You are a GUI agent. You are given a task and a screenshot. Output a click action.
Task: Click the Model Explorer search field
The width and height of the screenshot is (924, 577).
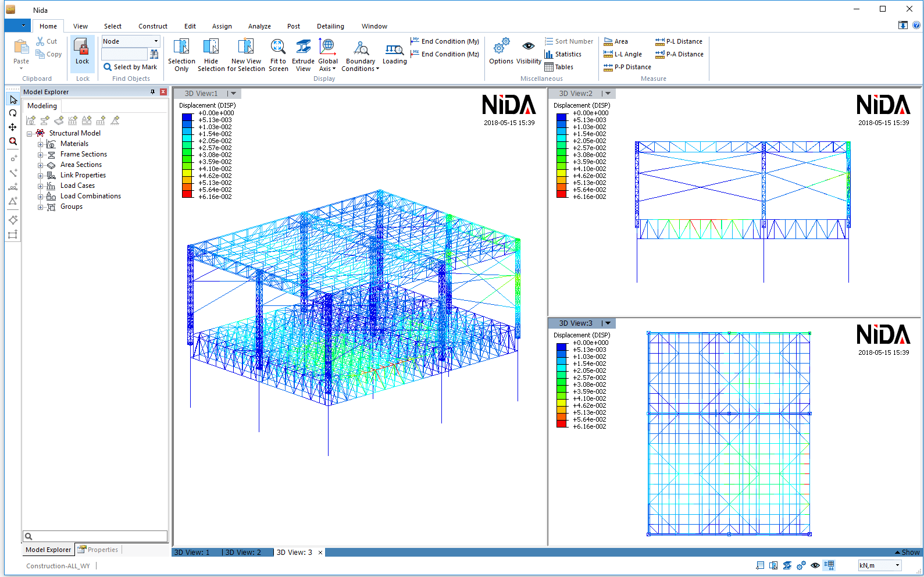coord(95,536)
